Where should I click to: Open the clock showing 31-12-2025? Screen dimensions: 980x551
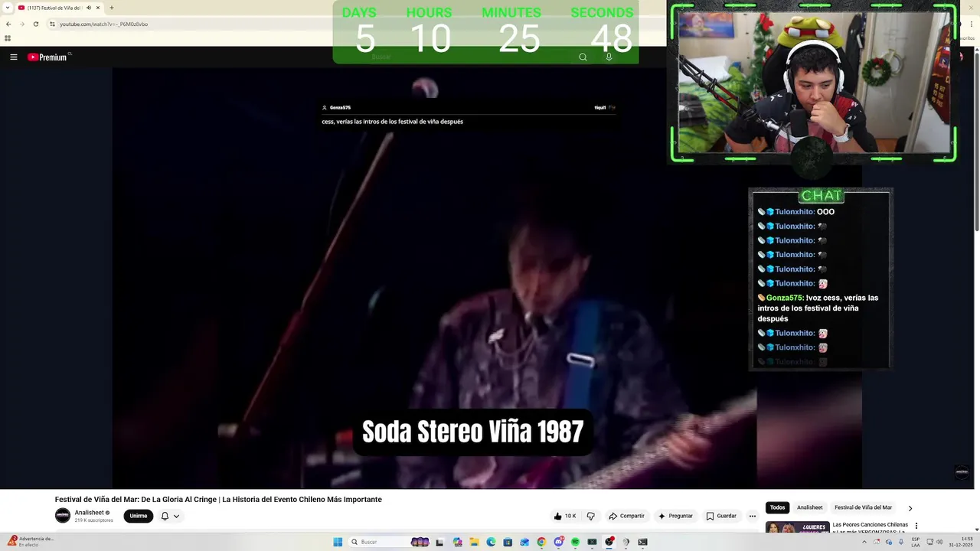[x=962, y=542]
